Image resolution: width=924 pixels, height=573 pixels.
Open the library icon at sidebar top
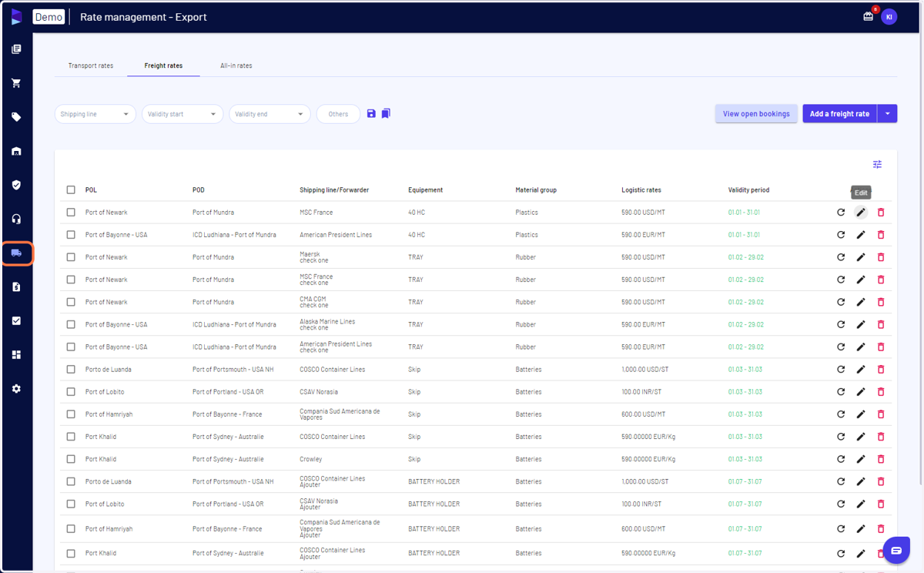click(16, 49)
